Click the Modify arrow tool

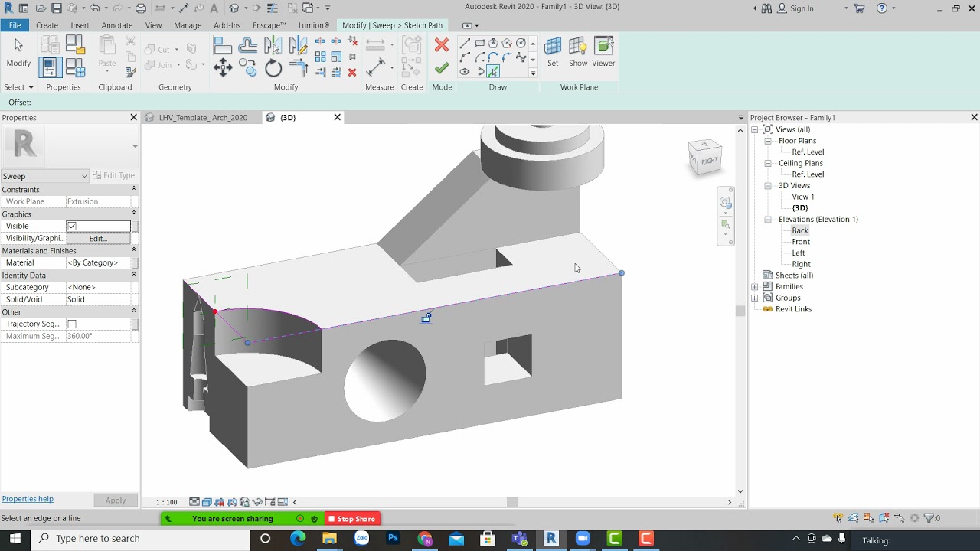(x=18, y=52)
